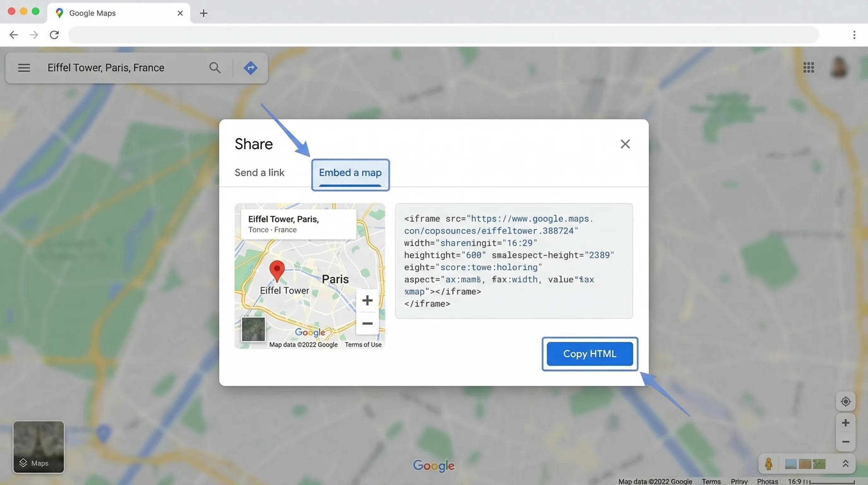Zoom out on the embed preview map

[x=367, y=323]
